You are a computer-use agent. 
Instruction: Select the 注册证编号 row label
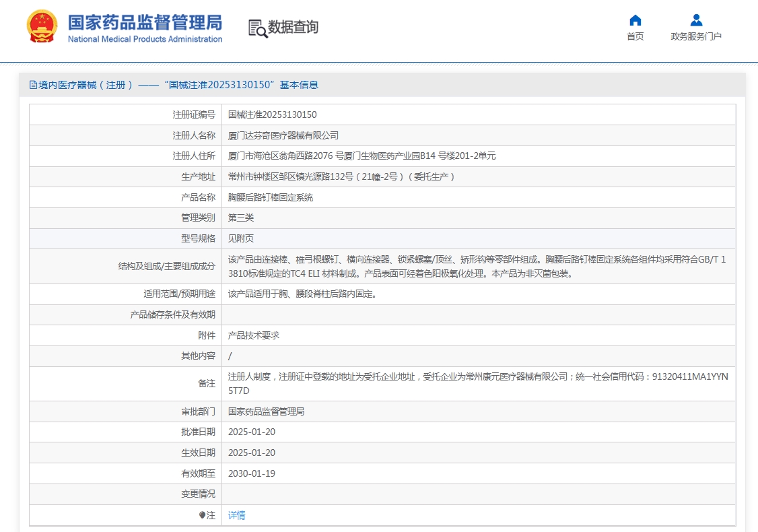click(x=194, y=114)
